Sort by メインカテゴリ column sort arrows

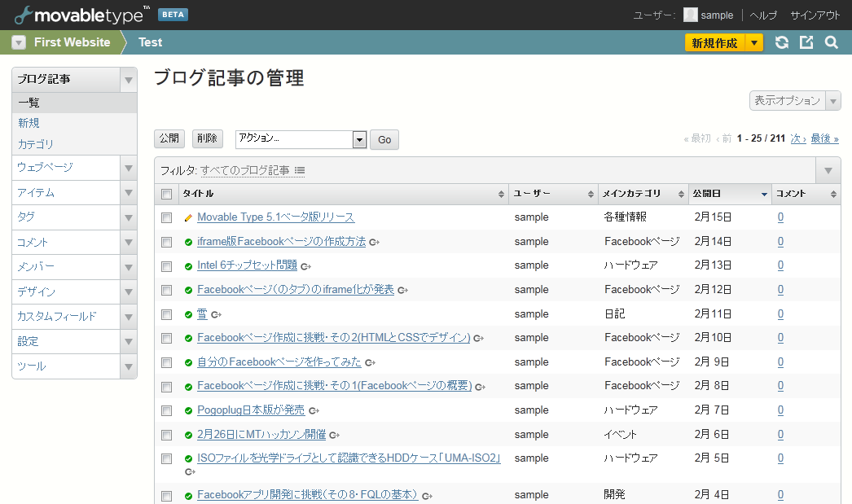pos(681,194)
